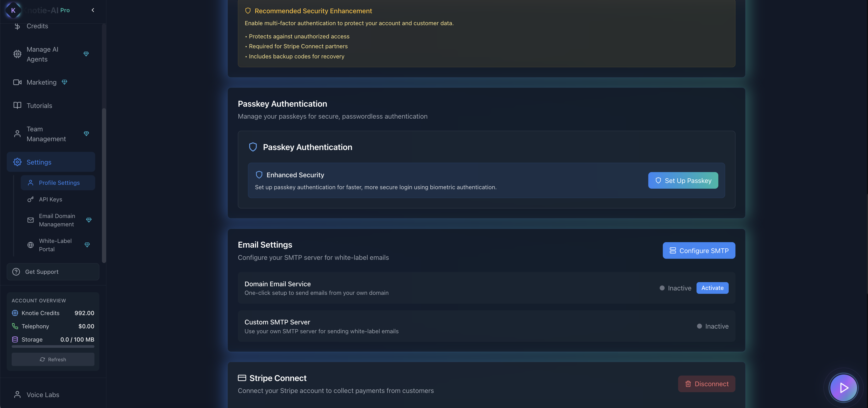This screenshot has width=868, height=408.
Task: Click the storage usage progress bar
Action: (x=53, y=346)
